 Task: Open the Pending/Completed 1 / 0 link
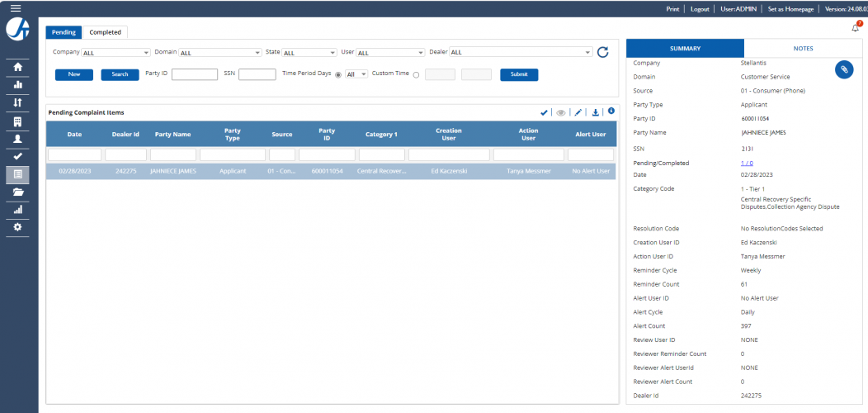pos(747,163)
